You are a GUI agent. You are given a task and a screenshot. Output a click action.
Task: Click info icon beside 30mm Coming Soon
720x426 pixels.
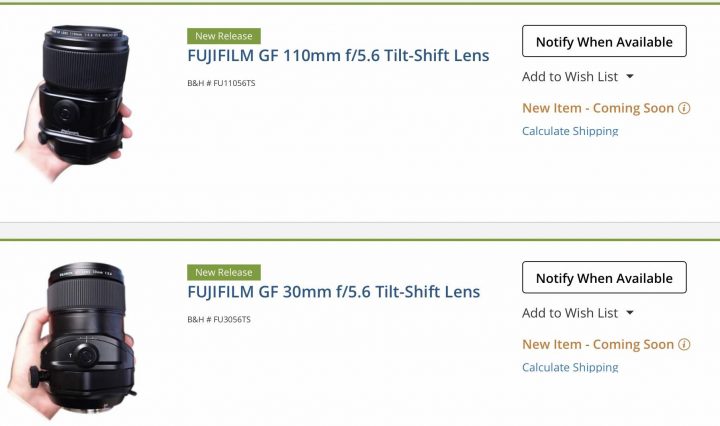click(684, 345)
